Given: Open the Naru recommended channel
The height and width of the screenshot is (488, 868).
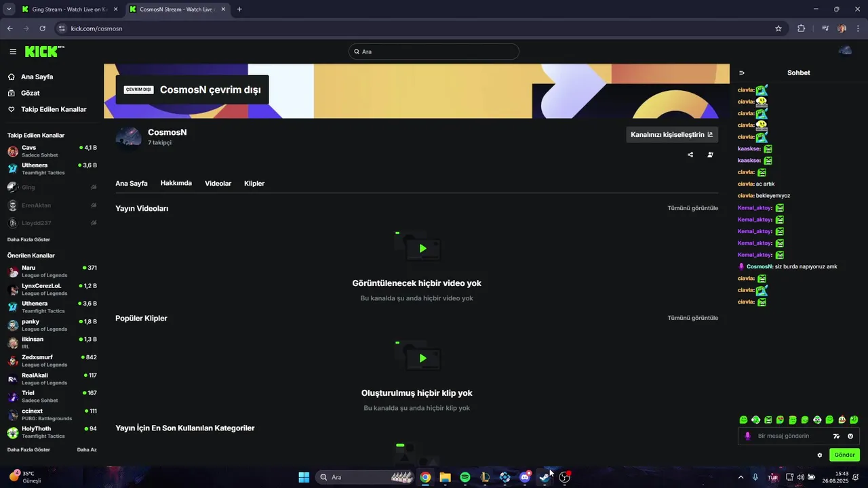Looking at the screenshot, I should pos(52,271).
